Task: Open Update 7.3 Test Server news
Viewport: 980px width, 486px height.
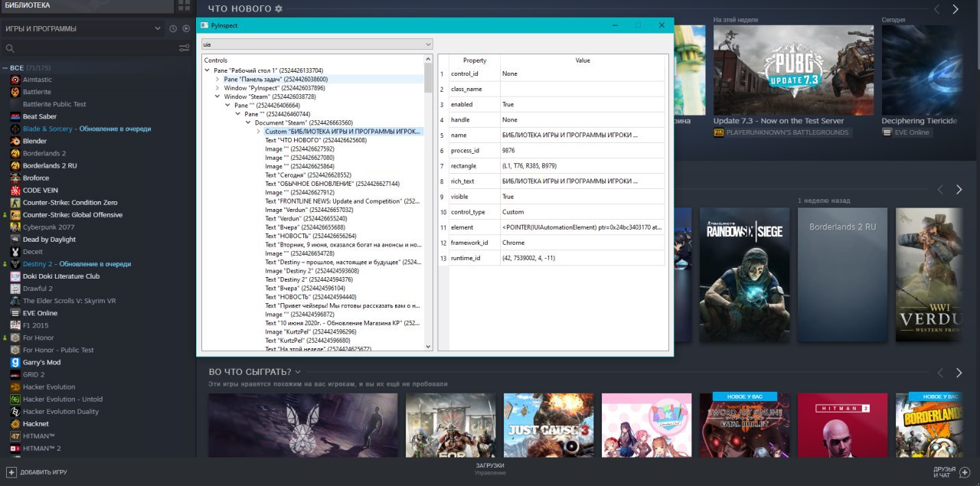Action: [x=779, y=121]
